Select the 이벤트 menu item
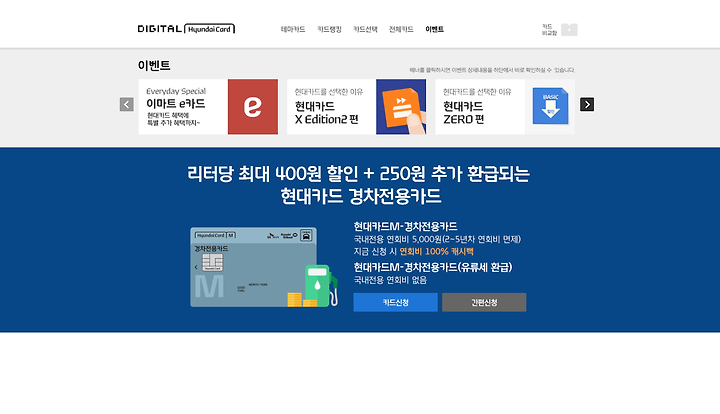Screen dimensions: 720x414 434,29
